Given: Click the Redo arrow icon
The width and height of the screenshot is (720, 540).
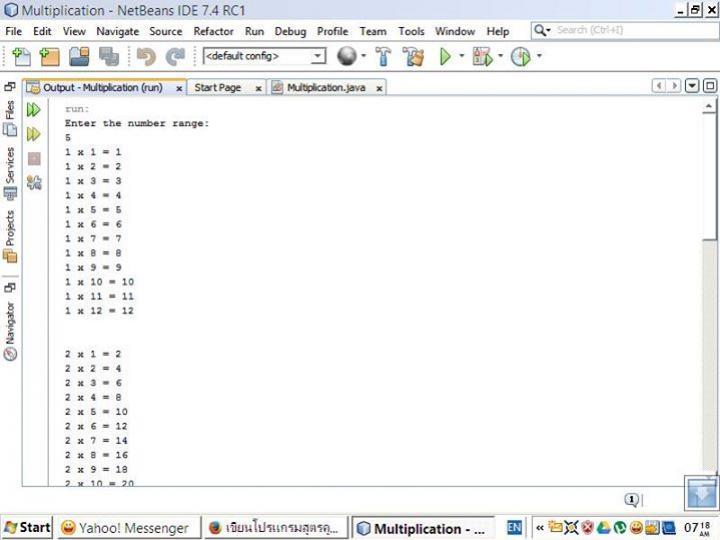Looking at the screenshot, I should coord(175,56).
